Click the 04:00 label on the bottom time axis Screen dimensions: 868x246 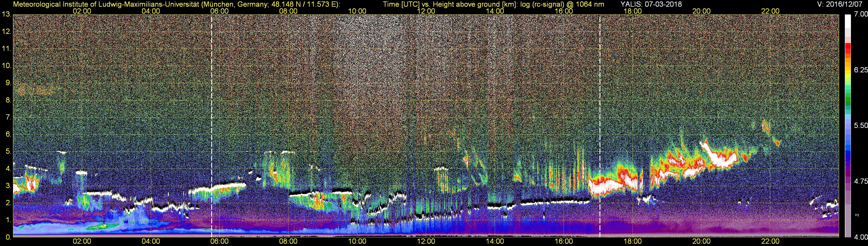(151, 241)
